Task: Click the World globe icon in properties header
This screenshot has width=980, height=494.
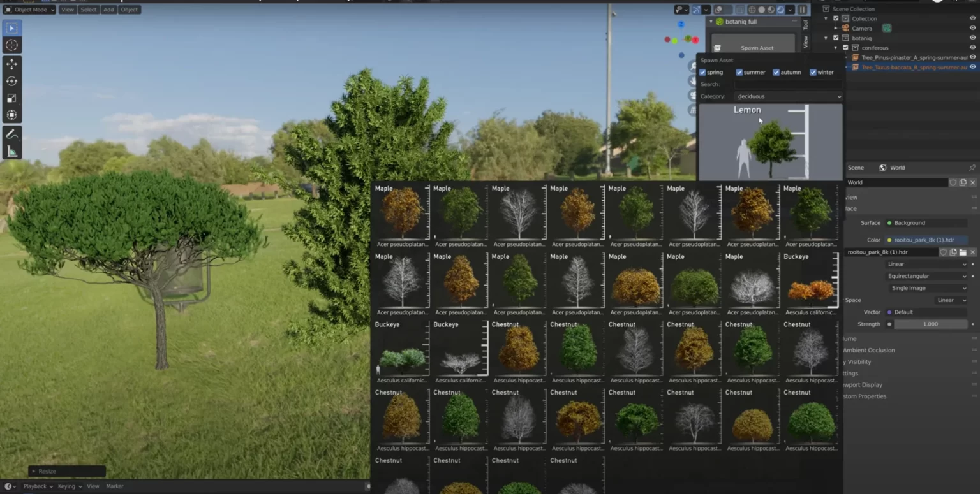Action: (x=882, y=168)
